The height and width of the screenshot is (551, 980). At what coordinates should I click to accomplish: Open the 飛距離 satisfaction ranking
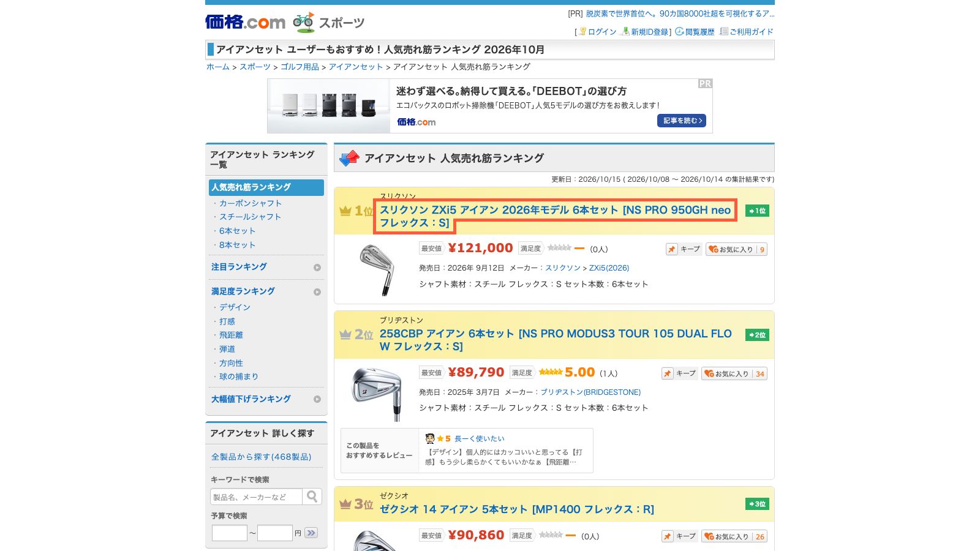point(231,335)
